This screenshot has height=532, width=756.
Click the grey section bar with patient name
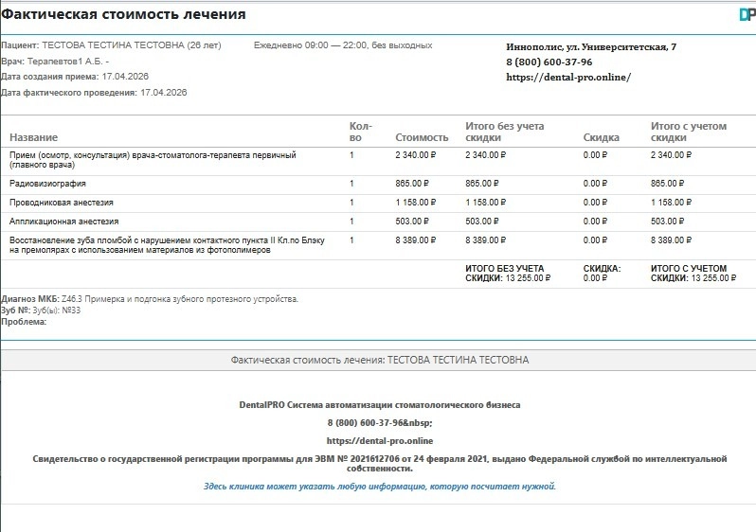[x=379, y=361]
